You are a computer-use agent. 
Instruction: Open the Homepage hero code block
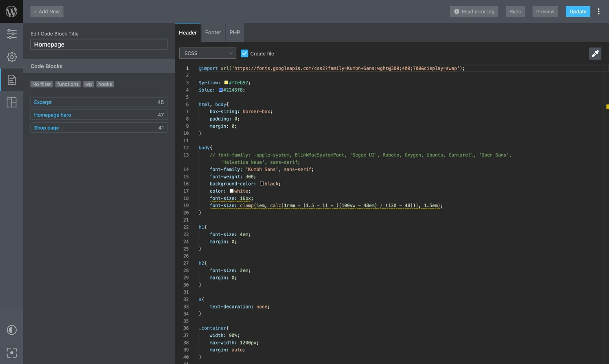point(52,115)
